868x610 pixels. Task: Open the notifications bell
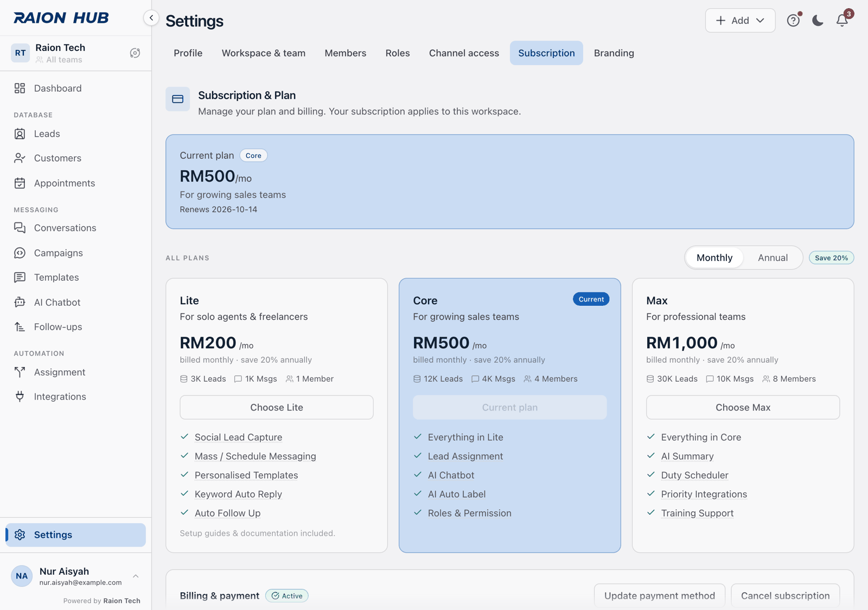[842, 21]
